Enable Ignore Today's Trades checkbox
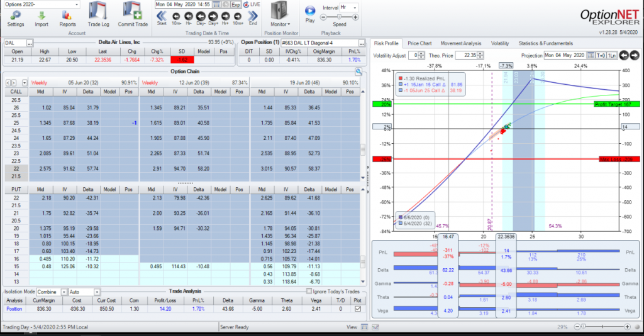The height and width of the screenshot is (336, 644). pyautogui.click(x=308, y=291)
